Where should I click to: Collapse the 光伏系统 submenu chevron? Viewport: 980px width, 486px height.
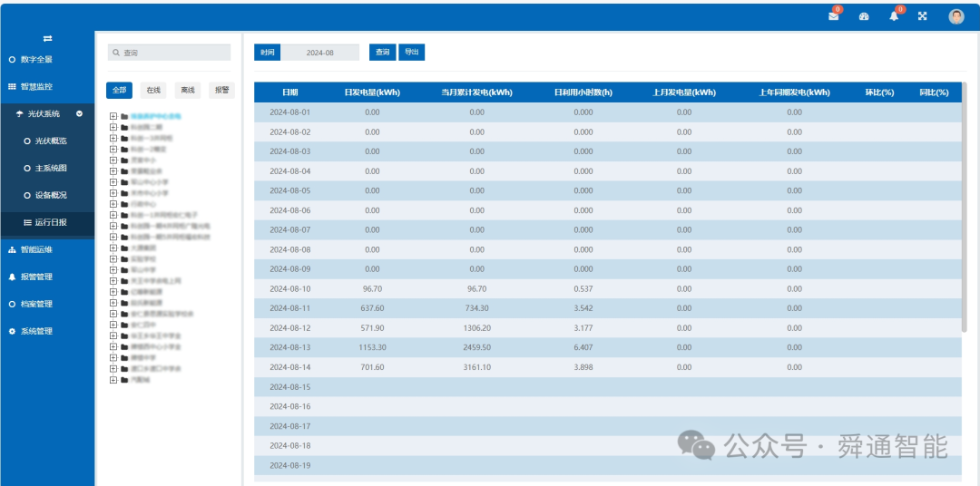point(79,113)
